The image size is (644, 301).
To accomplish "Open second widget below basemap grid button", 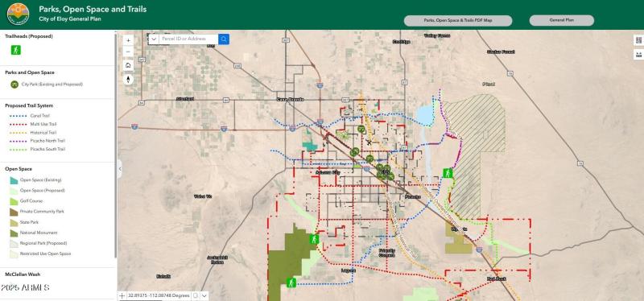I will [x=638, y=54].
